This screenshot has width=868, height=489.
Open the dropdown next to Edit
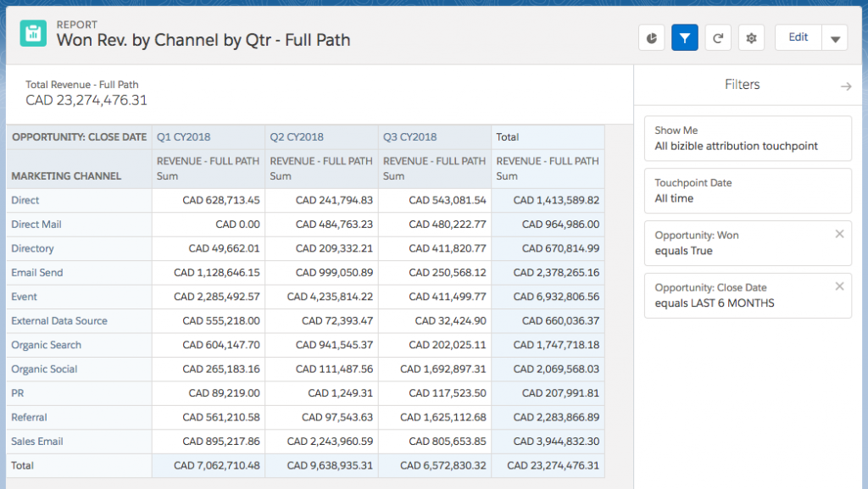835,38
